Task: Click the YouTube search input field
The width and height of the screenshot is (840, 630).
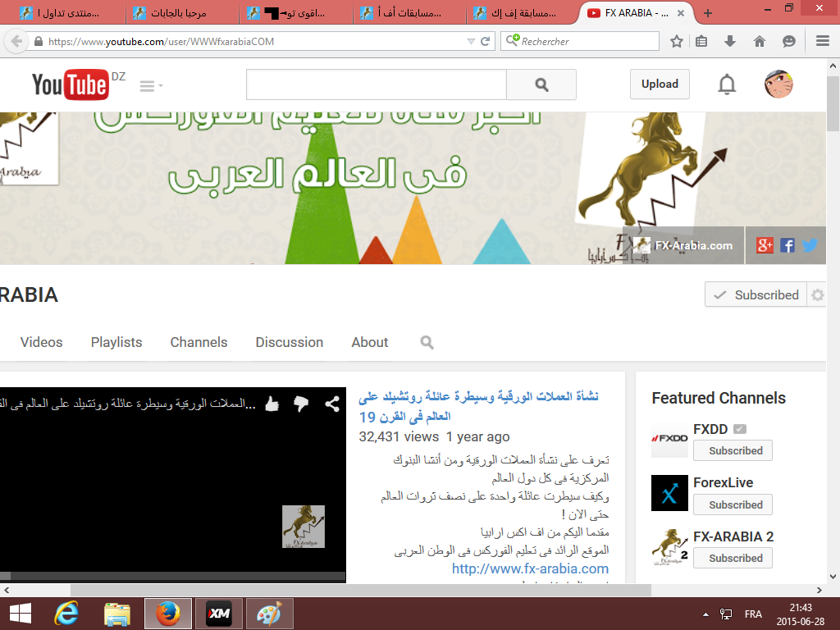Action: 376,84
